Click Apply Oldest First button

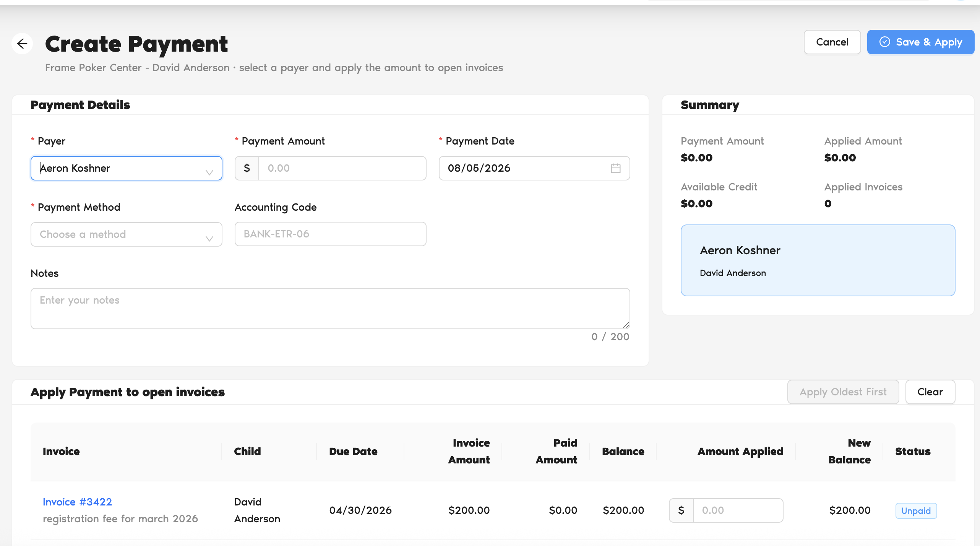(843, 392)
